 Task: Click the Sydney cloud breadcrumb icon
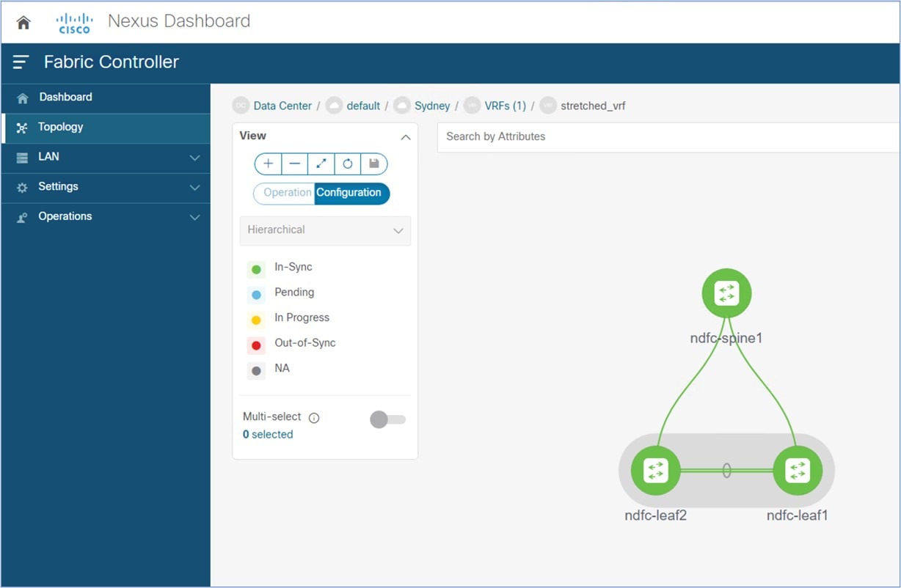coord(402,106)
